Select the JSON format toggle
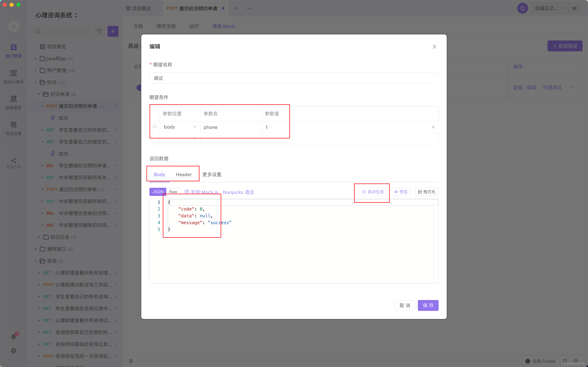 [x=158, y=192]
